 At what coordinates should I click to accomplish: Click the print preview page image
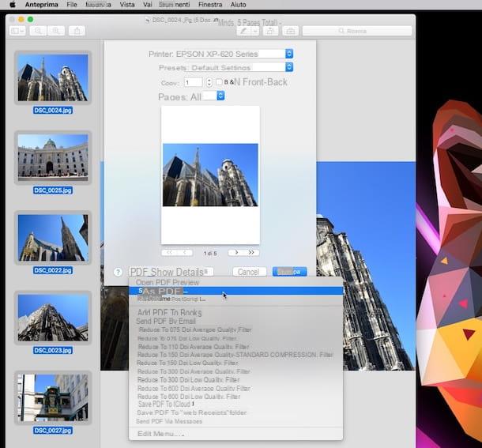point(210,175)
